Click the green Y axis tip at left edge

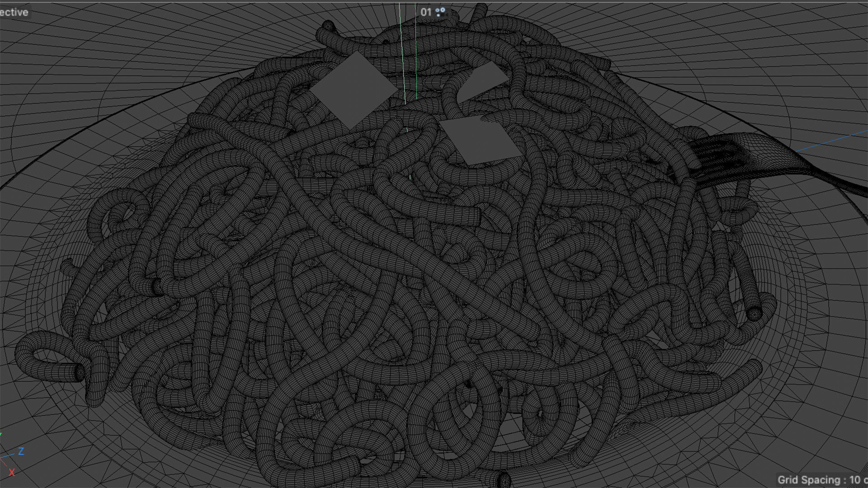coord(1,435)
